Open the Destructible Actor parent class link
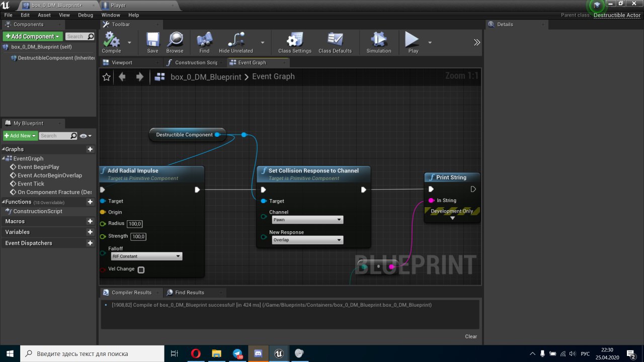 (617, 15)
